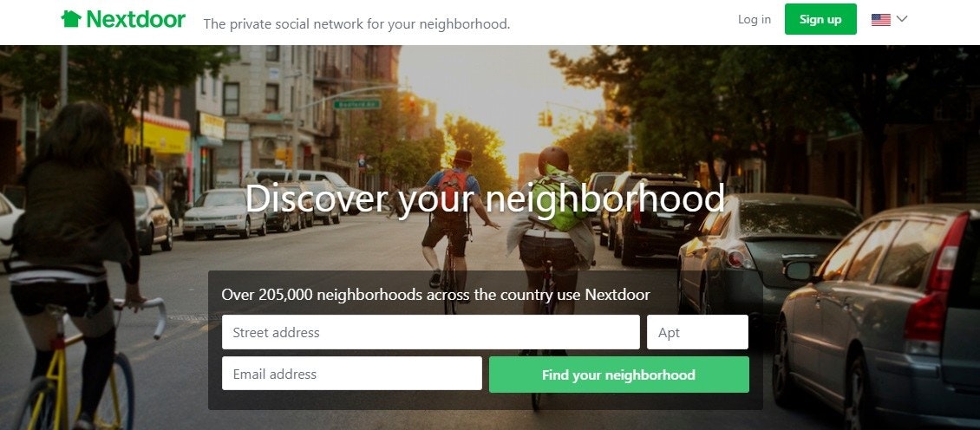Image resolution: width=980 pixels, height=430 pixels.
Task: Click the Discover your neighborhood headline
Action: click(485, 199)
